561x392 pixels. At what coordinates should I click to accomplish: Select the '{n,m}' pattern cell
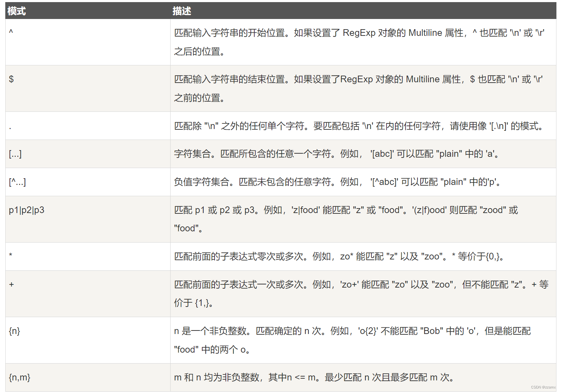(x=88, y=378)
